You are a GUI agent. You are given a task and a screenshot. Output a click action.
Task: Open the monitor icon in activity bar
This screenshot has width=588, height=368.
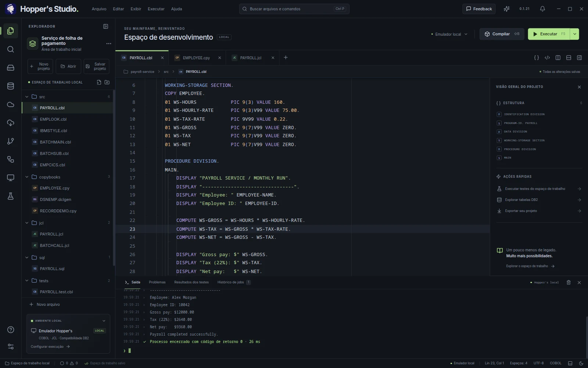pos(11,178)
